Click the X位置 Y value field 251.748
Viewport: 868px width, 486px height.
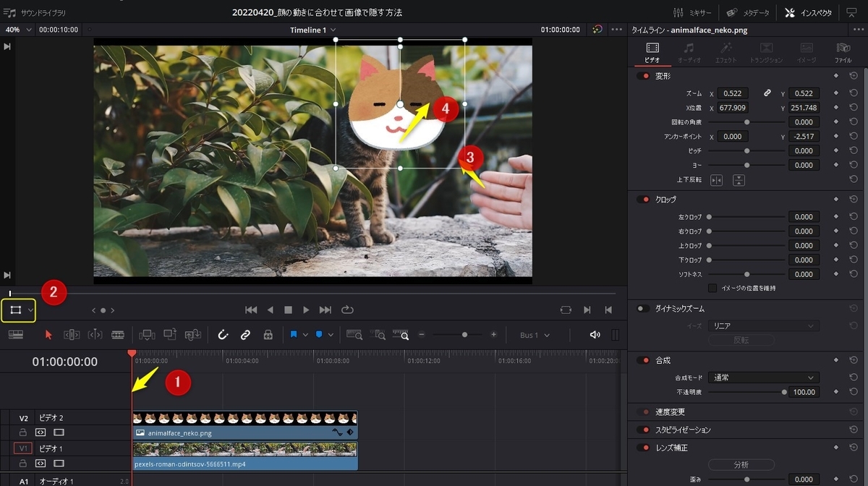804,108
